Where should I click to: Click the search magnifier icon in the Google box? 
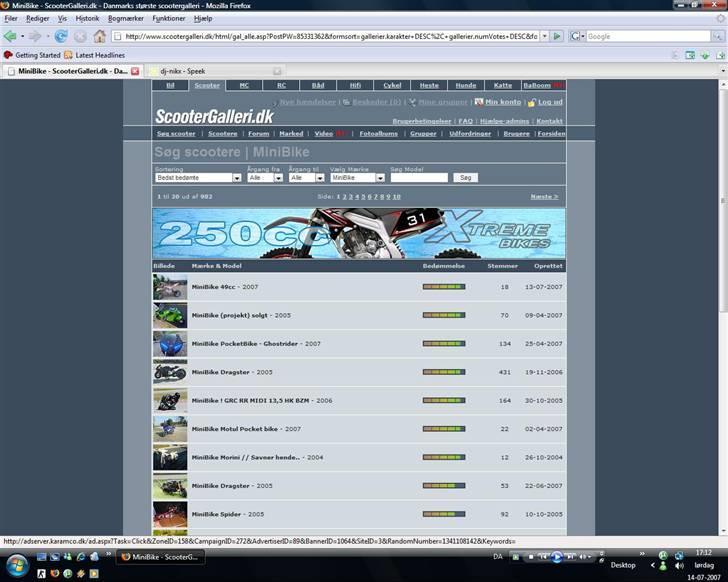click(x=717, y=36)
